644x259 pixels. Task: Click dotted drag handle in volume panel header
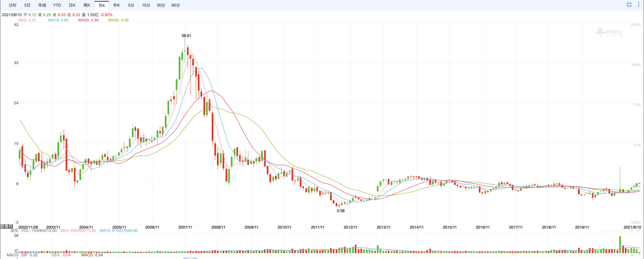coord(615,231)
